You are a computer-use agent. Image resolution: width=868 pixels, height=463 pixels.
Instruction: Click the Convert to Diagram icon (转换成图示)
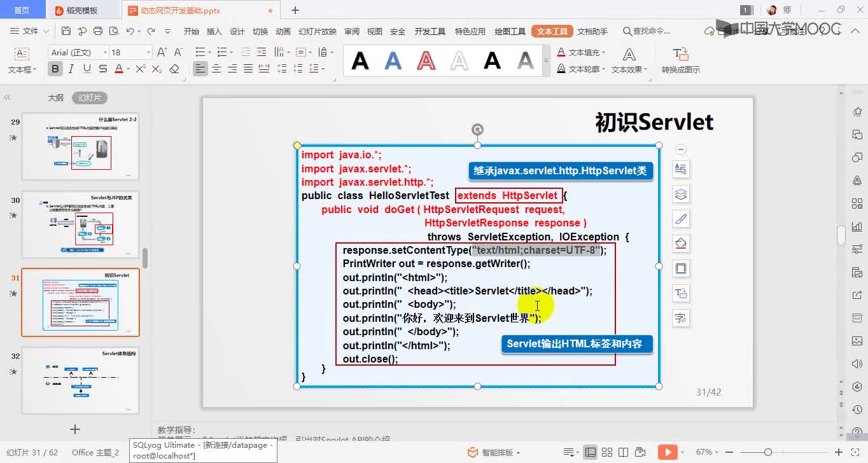click(680, 60)
